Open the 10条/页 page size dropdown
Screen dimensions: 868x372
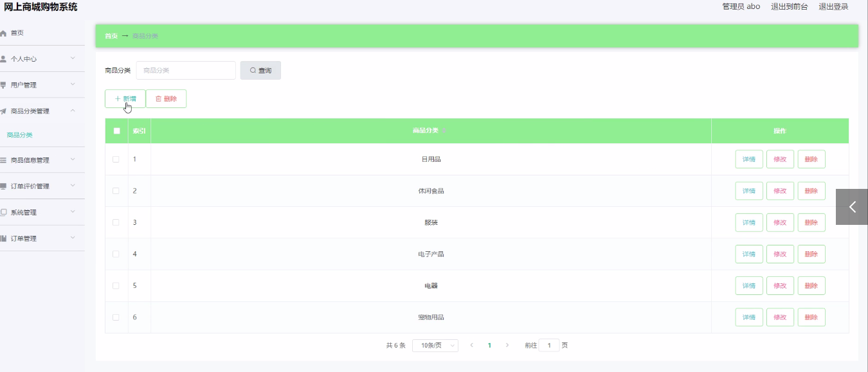pos(435,346)
